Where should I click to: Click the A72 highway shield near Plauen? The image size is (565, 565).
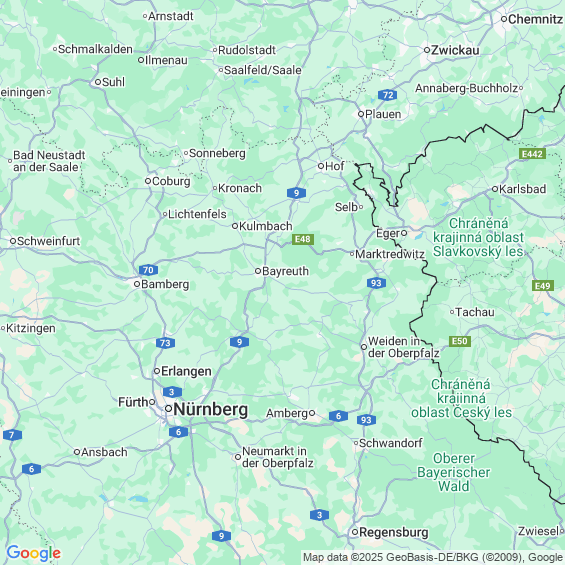point(387,95)
